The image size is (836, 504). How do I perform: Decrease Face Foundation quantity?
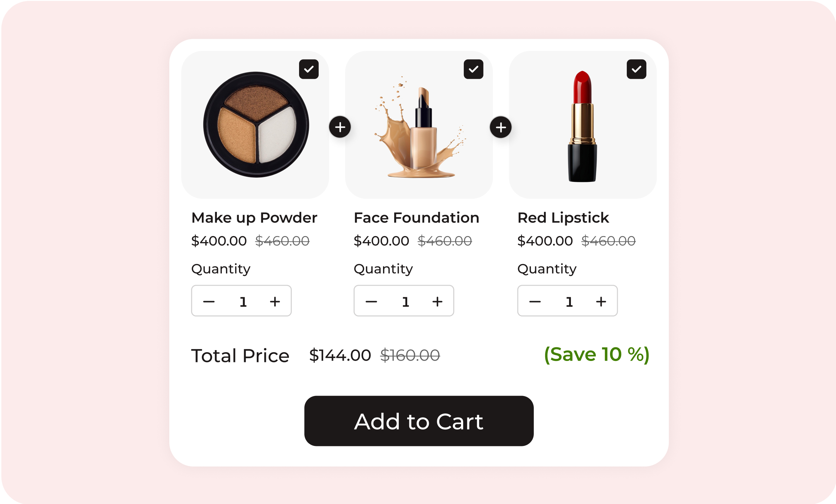click(371, 301)
